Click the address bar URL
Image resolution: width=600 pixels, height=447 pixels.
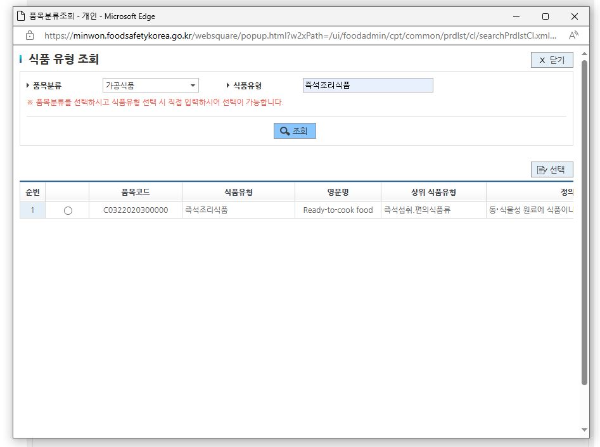pos(300,36)
